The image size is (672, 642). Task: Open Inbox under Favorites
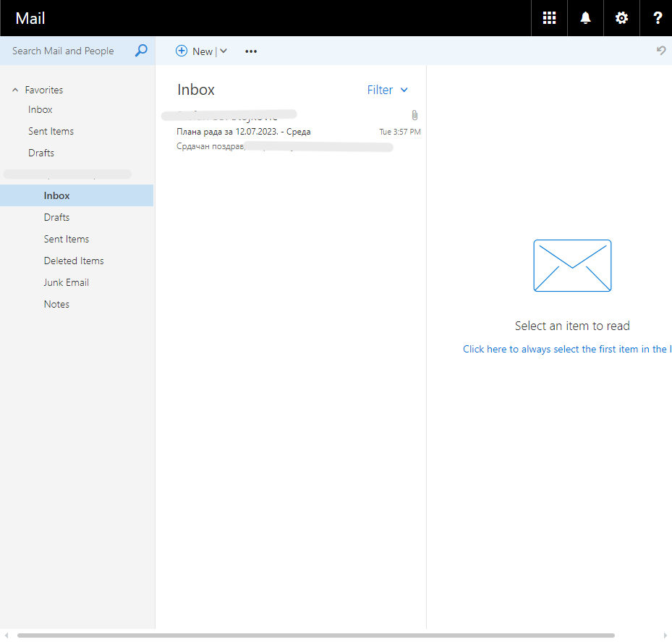point(41,110)
